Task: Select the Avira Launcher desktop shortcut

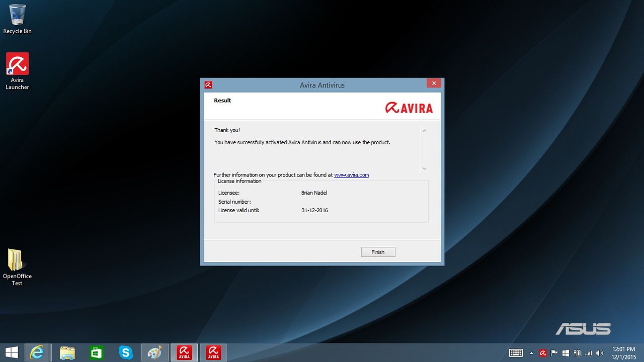Action: click(x=17, y=71)
